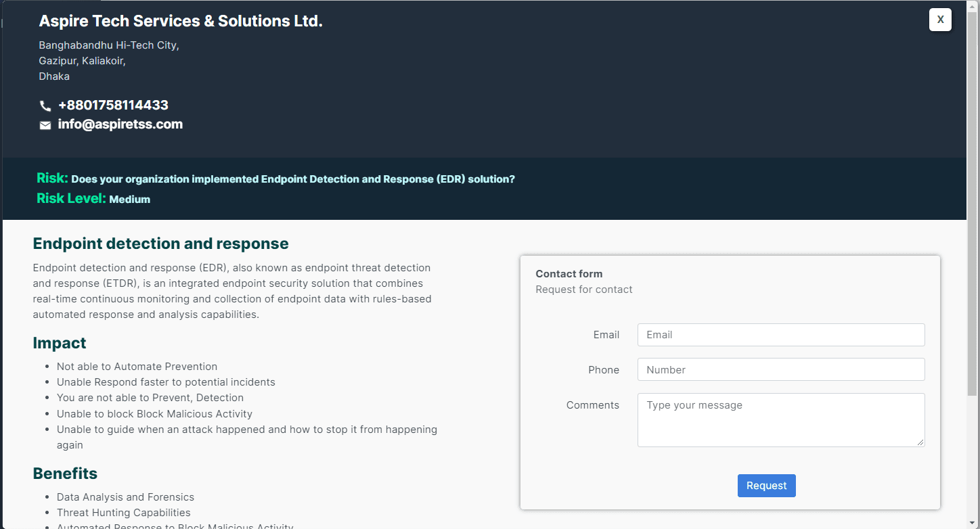This screenshot has height=529, width=980.
Task: Focus the Email input field
Action: click(x=780, y=335)
